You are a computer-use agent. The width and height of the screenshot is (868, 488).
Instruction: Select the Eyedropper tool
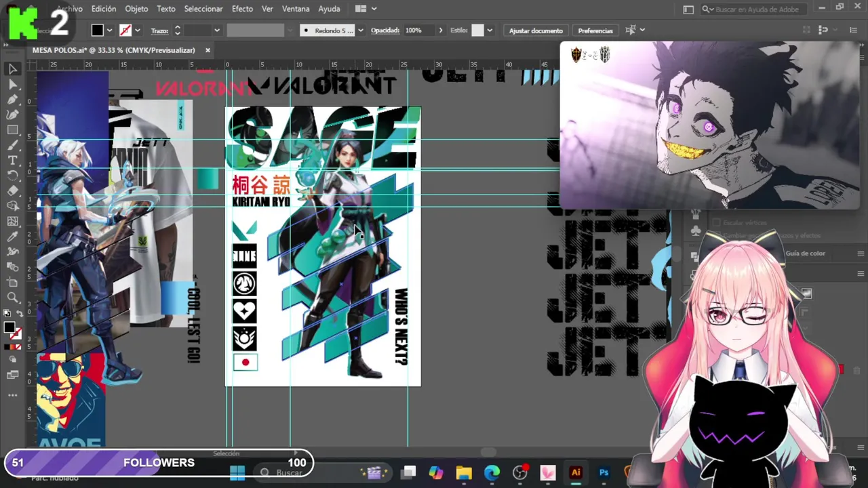[x=12, y=237]
